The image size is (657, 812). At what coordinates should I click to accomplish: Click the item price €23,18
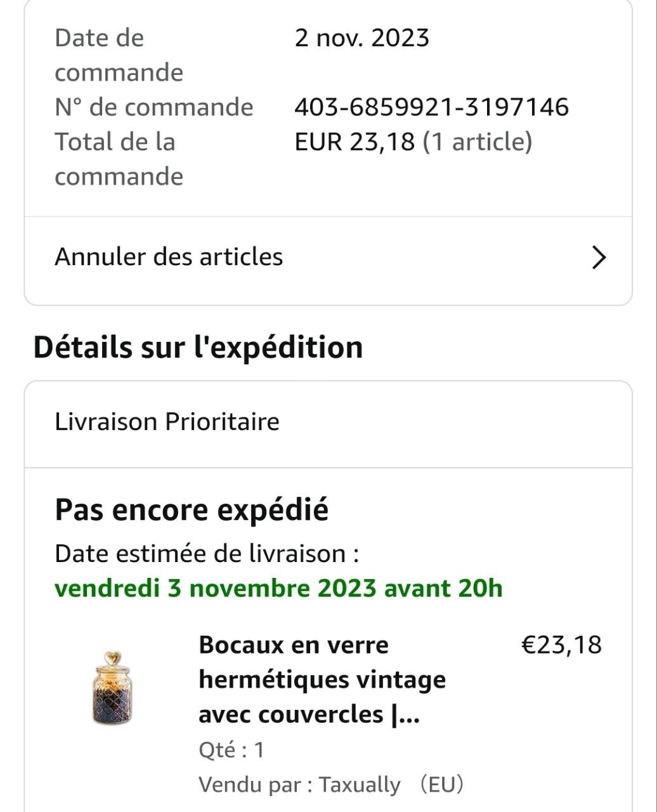click(561, 645)
